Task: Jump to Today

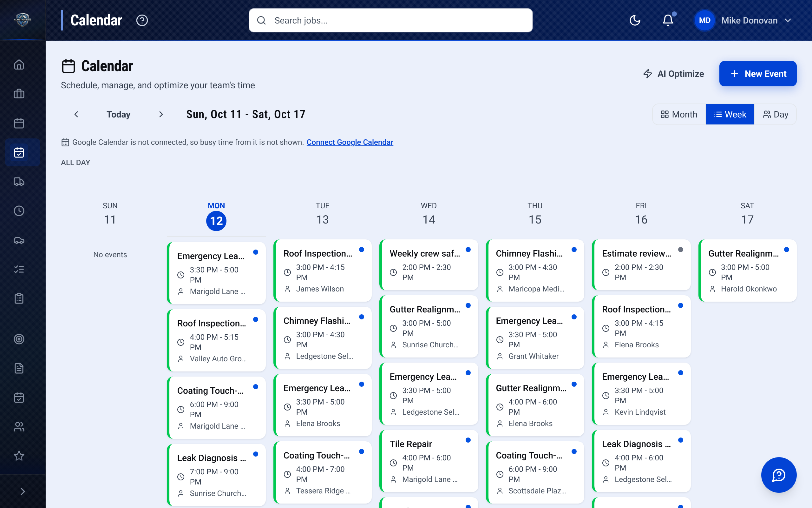Action: pos(118,115)
